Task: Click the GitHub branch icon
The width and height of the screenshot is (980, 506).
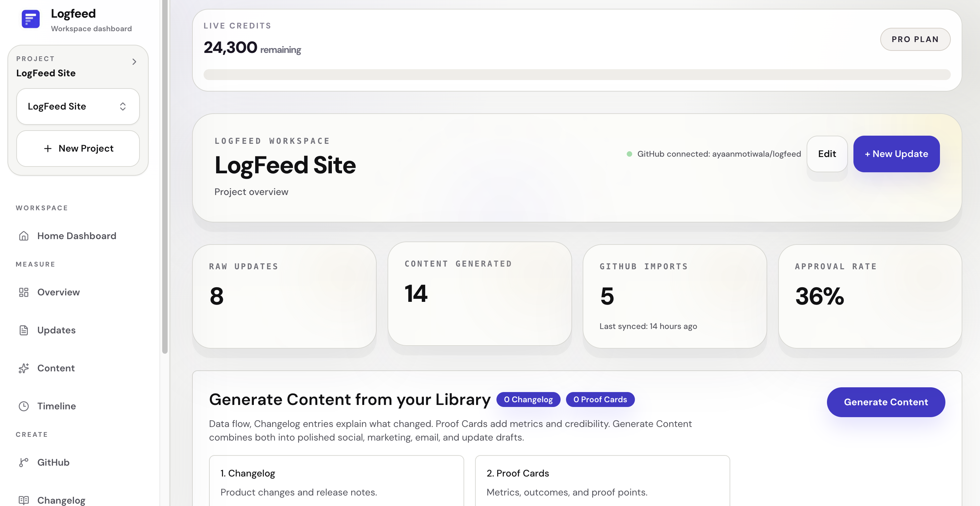Action: (x=24, y=463)
